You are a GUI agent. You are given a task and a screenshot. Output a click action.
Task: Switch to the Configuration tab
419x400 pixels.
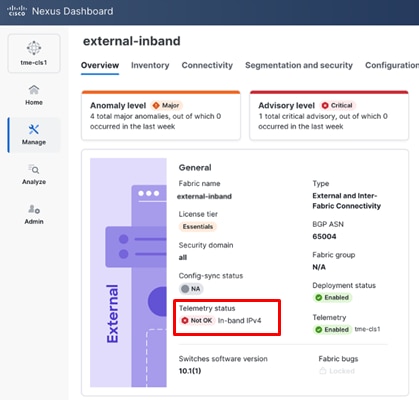tap(392, 65)
